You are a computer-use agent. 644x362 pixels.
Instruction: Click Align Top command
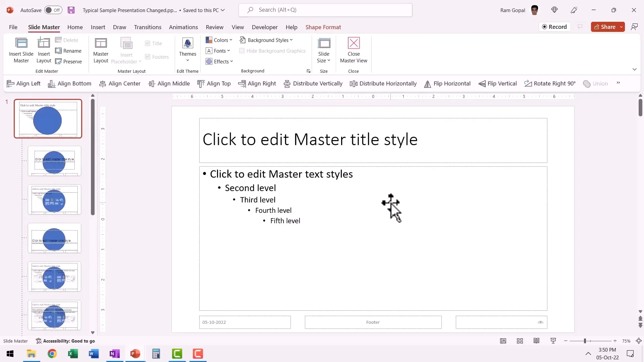[x=214, y=83]
